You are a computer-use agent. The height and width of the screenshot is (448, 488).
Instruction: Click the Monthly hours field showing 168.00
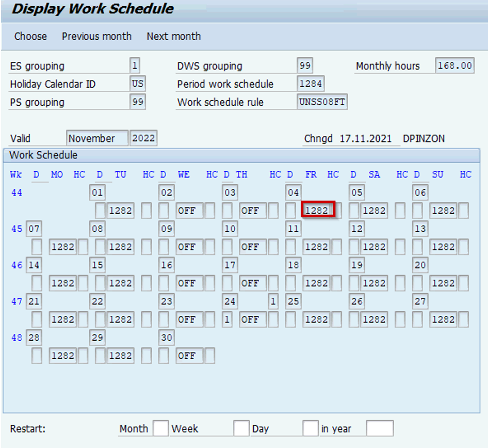[x=455, y=66]
